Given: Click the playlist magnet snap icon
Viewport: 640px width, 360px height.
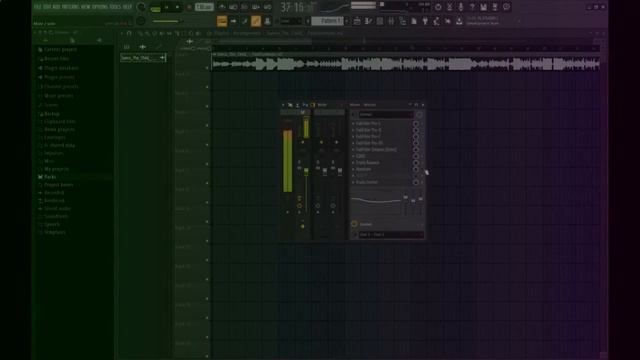Looking at the screenshot, I should point(129,33).
